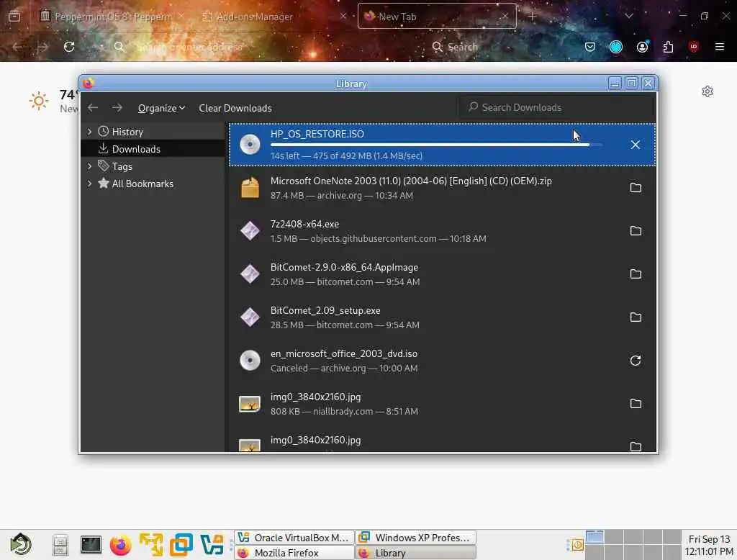Select the Microsoft OneNote 2003 zip entry
Viewport: 737px width, 560px height.
pos(442,188)
